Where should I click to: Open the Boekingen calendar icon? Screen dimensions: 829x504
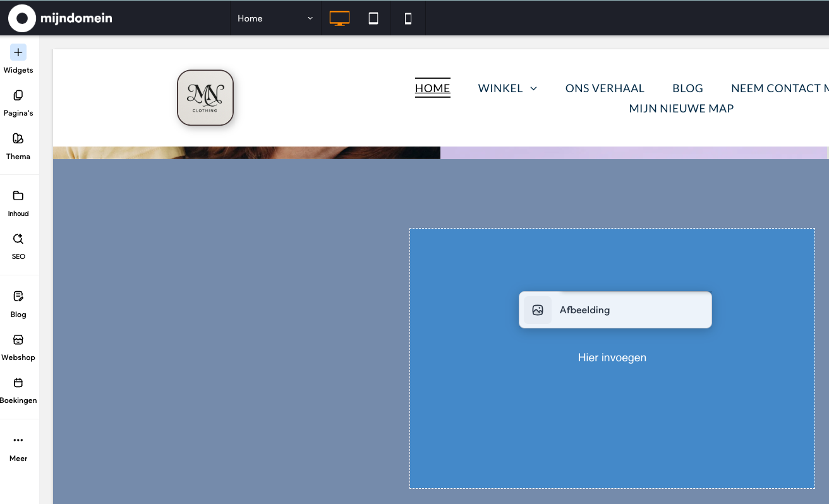click(18, 383)
